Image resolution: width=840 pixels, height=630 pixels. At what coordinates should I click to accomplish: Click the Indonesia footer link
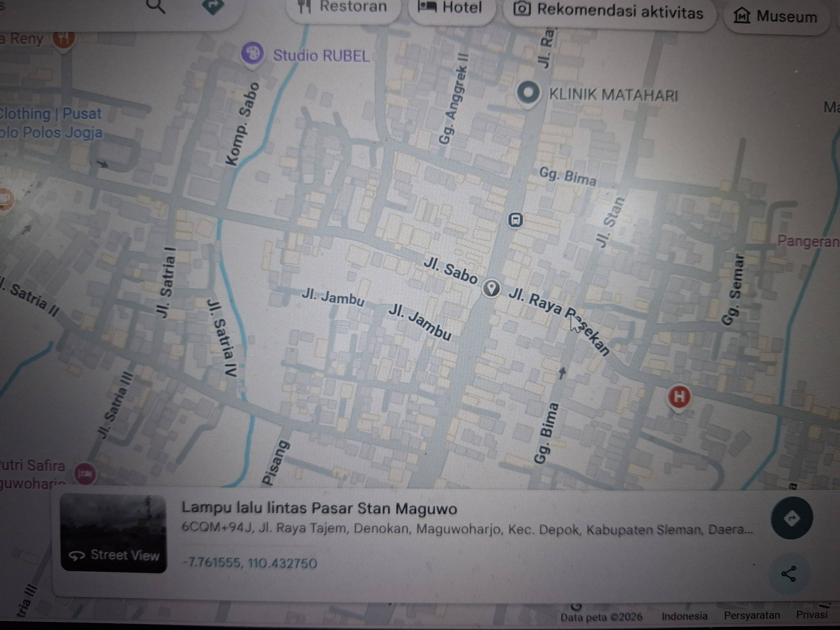tap(684, 616)
